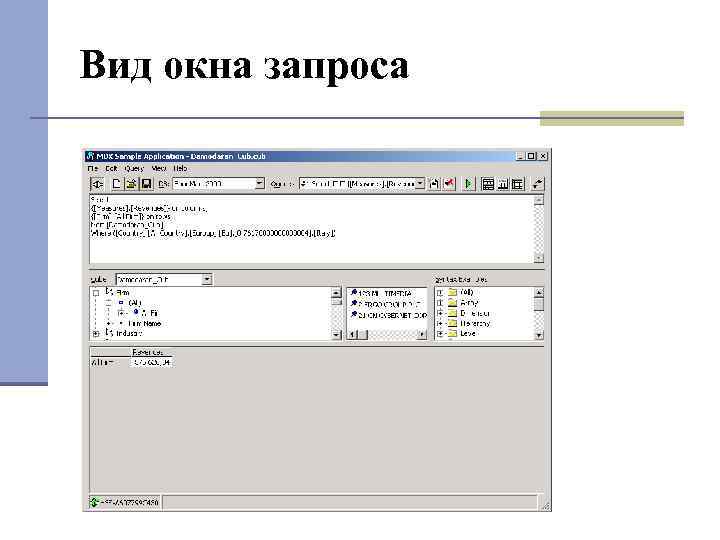Select the Hierarchy syntax folder
This screenshot has width=720, height=540.
click(469, 323)
